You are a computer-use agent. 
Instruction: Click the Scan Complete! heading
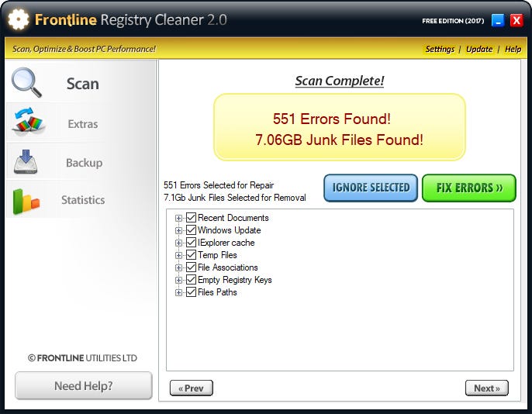(340, 81)
